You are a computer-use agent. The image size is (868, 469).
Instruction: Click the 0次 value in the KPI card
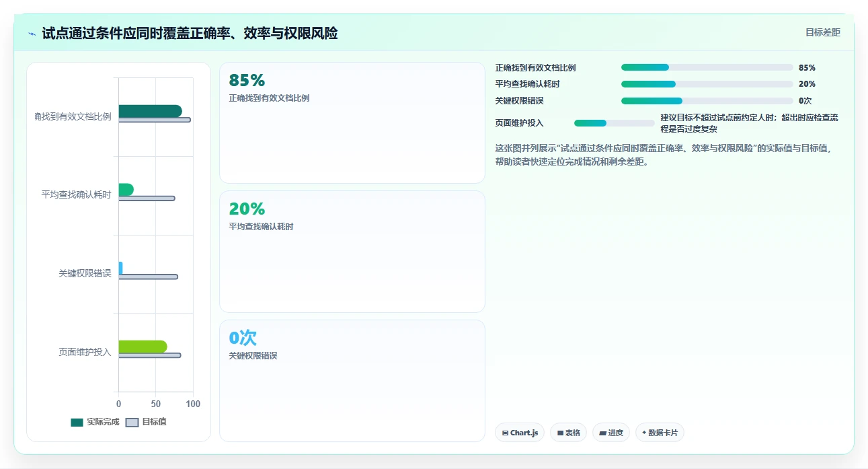pyautogui.click(x=243, y=338)
